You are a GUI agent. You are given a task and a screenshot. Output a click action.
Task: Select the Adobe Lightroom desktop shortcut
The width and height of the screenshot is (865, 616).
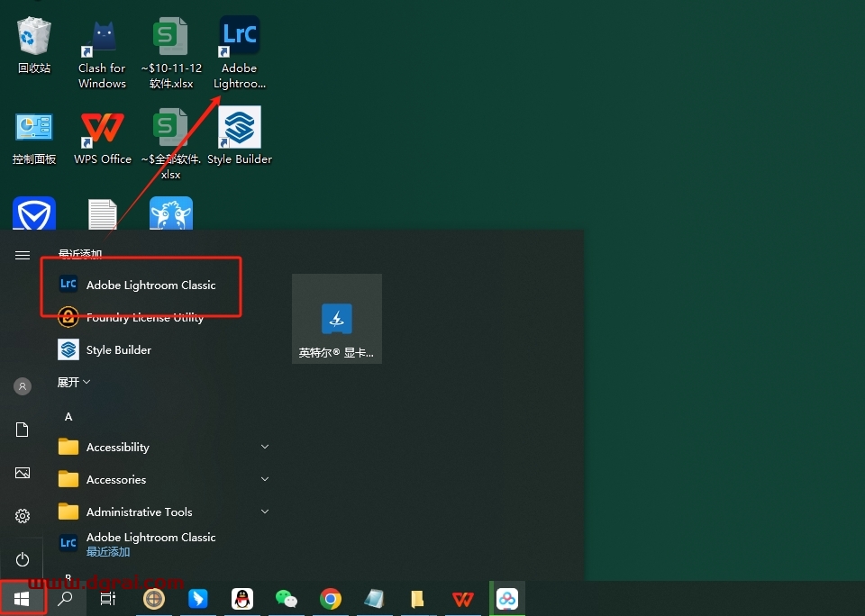(240, 53)
